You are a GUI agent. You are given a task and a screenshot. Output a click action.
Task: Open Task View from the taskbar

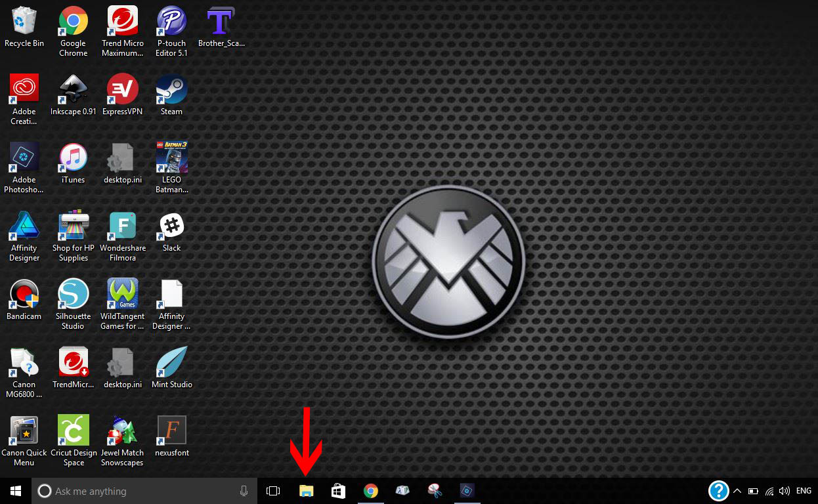273,491
